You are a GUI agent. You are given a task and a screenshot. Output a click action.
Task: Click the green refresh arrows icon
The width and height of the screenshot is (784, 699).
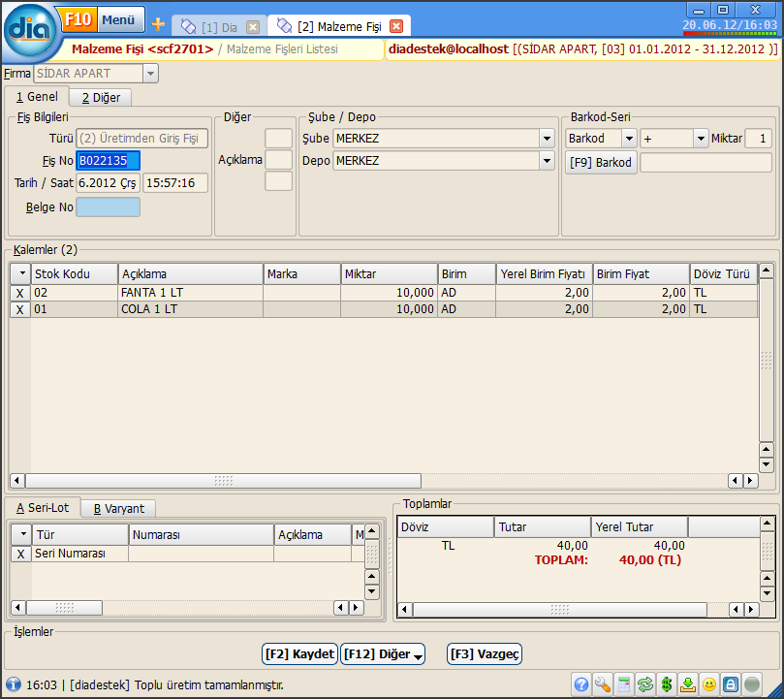pyautogui.click(x=645, y=684)
